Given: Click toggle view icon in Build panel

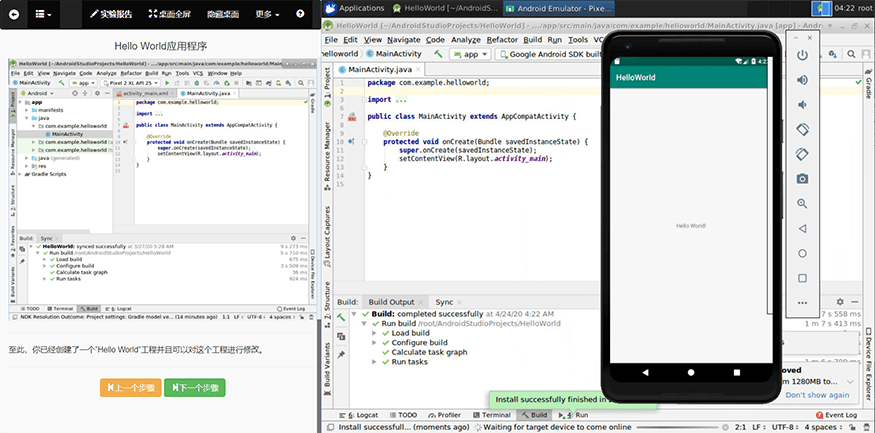Looking at the screenshot, I should tap(341, 336).
